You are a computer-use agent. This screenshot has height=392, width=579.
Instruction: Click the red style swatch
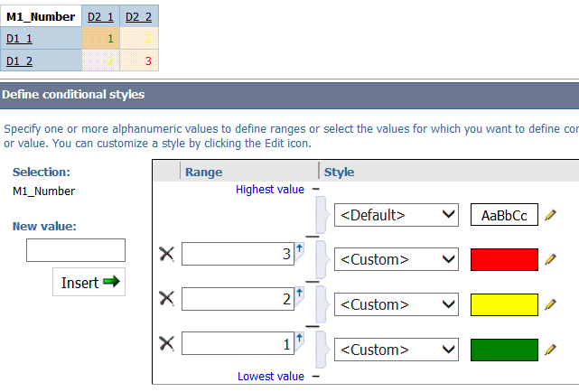[x=504, y=259]
